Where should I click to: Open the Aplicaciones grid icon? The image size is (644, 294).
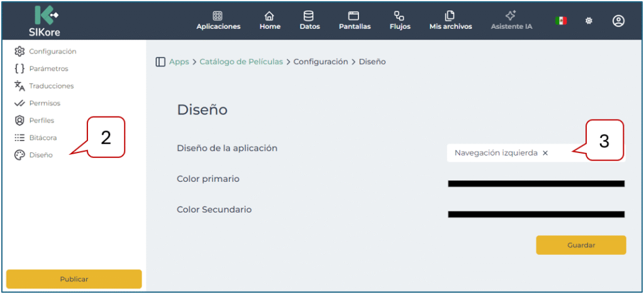coord(218,16)
